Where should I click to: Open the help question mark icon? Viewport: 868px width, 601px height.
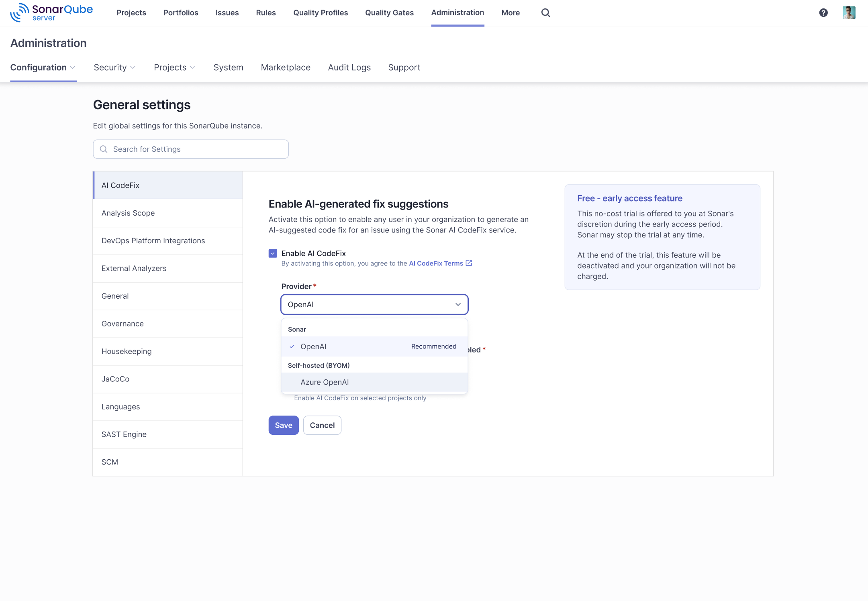823,13
